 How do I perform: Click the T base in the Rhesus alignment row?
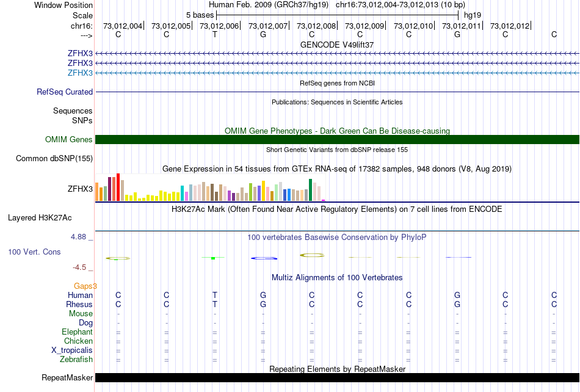[x=215, y=304]
